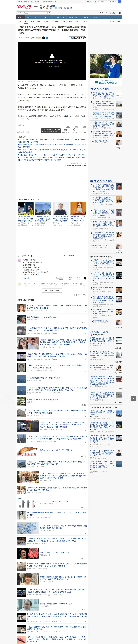Viewport: 138px width, 644px height.
Task: Open 日本最古のリゾートホテル 日光金谷ホテル article
Action: coord(43,399)
